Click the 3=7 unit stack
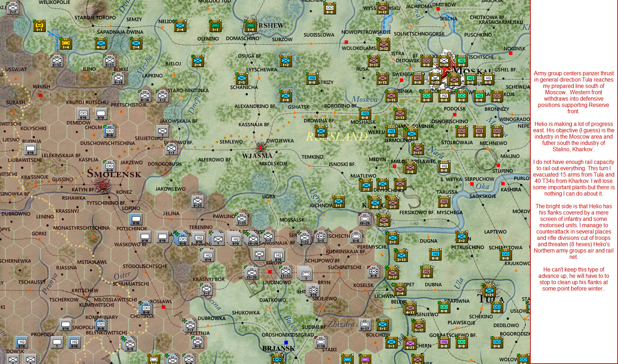 pos(392,203)
